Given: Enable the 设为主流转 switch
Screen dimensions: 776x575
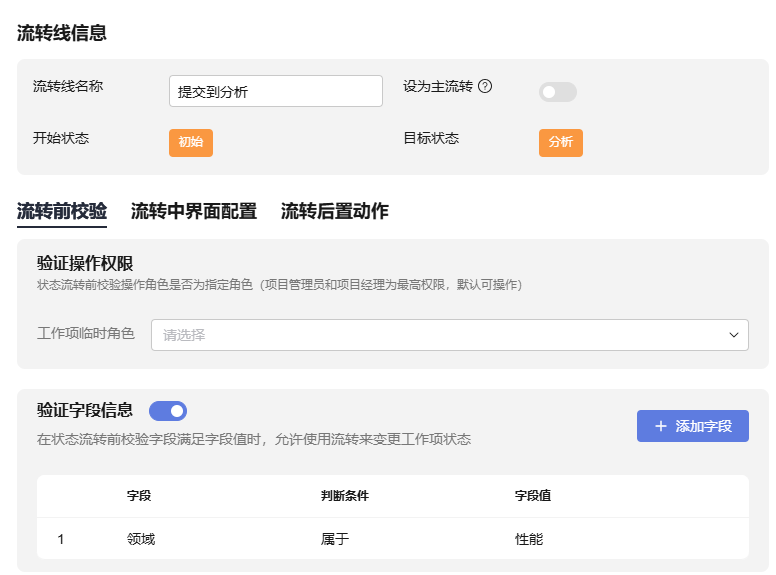Looking at the screenshot, I should (x=557, y=92).
